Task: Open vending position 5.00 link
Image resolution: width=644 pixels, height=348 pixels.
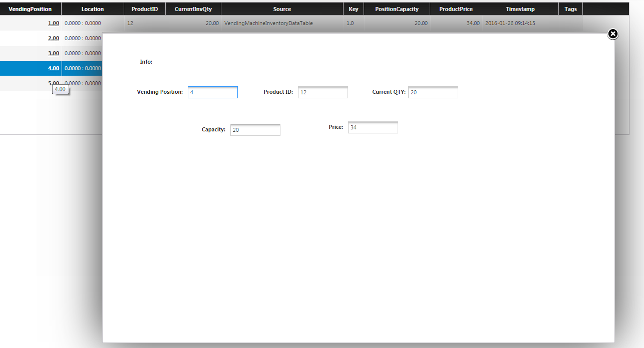Action: tap(54, 83)
